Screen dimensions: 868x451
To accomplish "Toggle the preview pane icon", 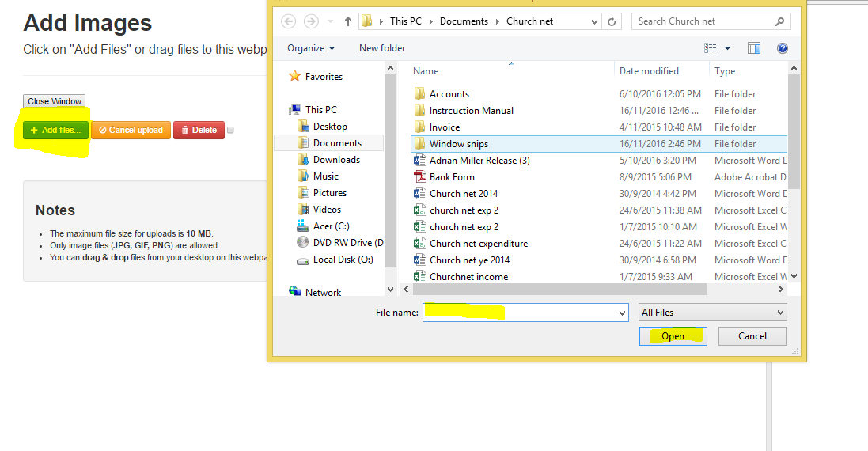I will point(754,48).
